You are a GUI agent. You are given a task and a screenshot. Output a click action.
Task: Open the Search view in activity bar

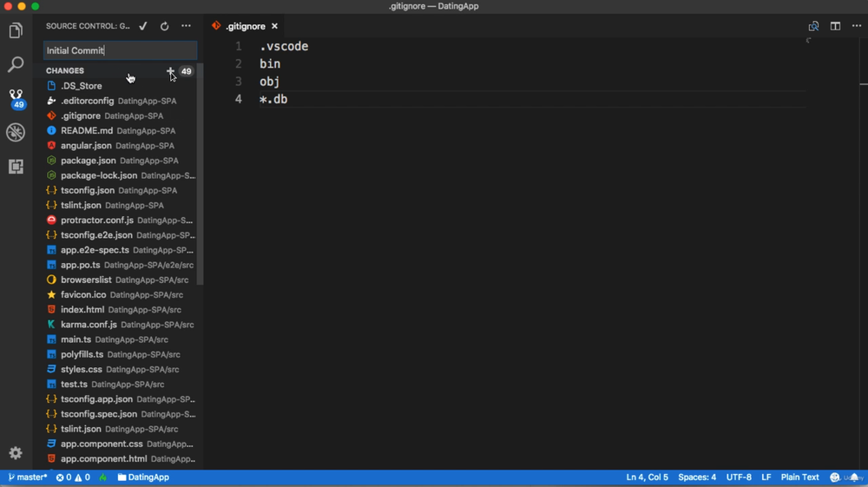[x=16, y=64]
